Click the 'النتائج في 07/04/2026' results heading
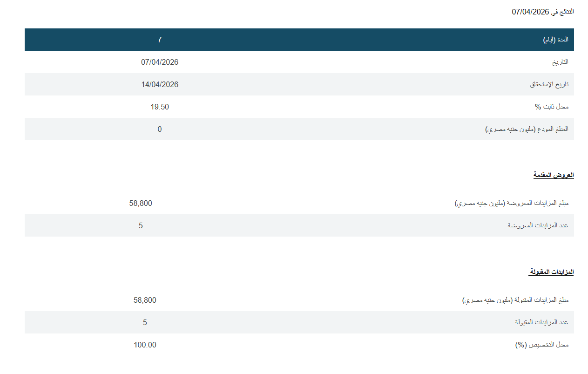 (542, 12)
